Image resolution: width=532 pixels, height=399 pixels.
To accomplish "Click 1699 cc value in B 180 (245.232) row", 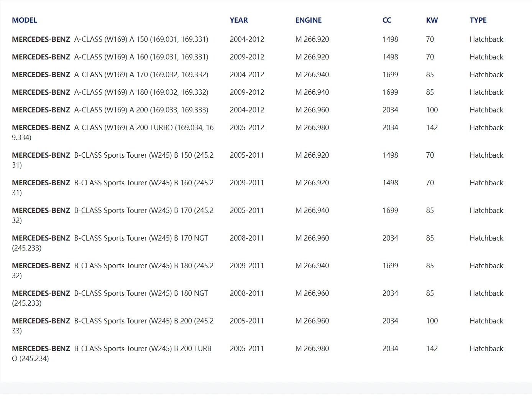I will click(x=390, y=265).
